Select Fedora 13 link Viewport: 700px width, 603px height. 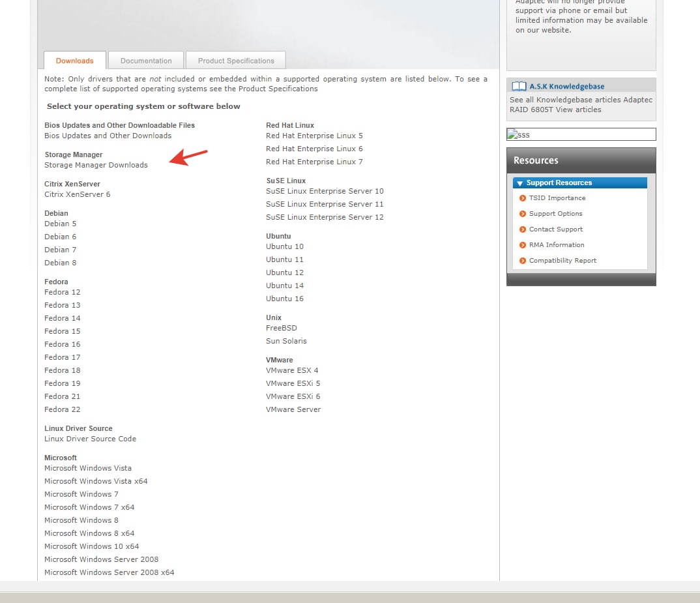62,305
